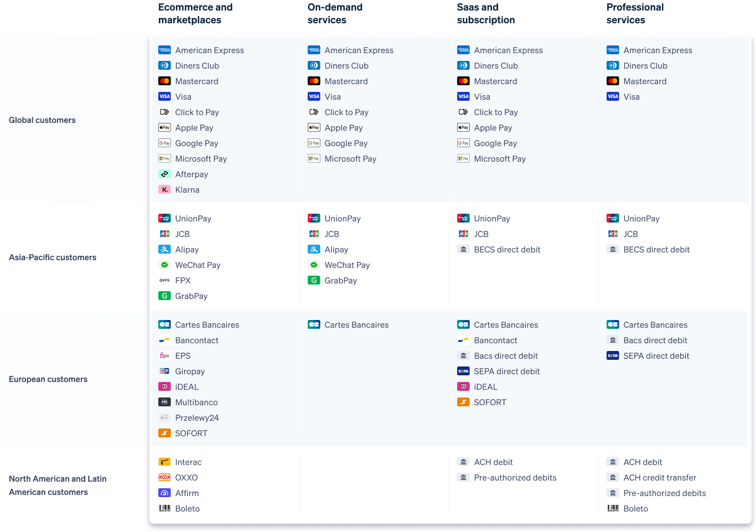Click the Interac icon
The image size is (756, 532).
point(164,462)
